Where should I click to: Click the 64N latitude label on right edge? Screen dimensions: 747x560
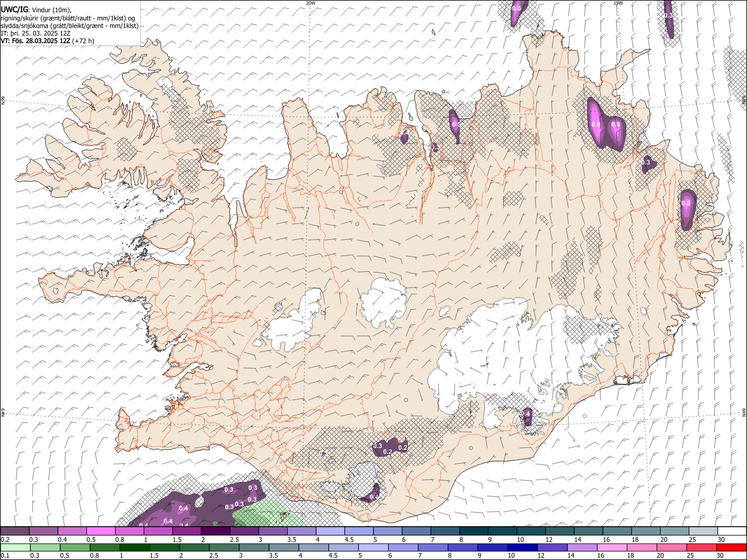point(744,412)
